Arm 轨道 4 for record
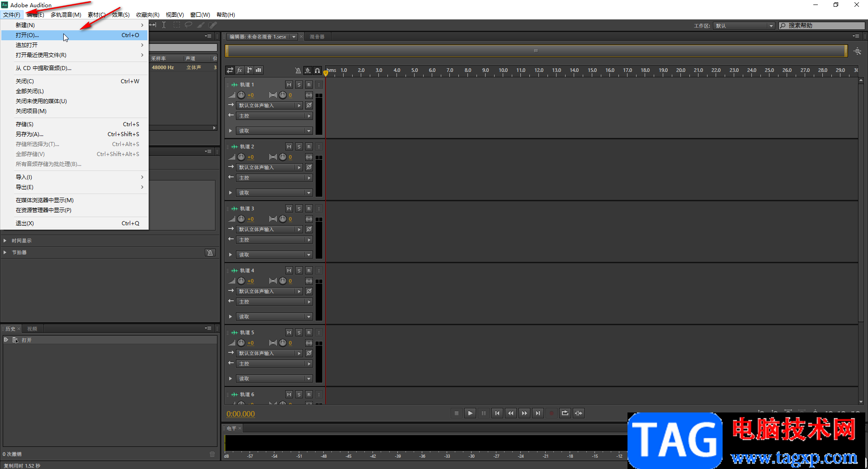868x469 pixels. pos(309,270)
